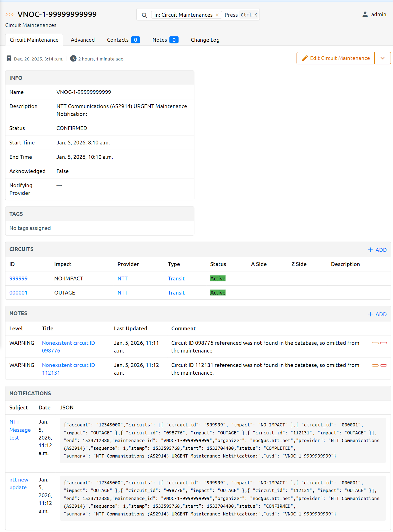
Task: Open the Change Log tab
Action: [x=205, y=40]
